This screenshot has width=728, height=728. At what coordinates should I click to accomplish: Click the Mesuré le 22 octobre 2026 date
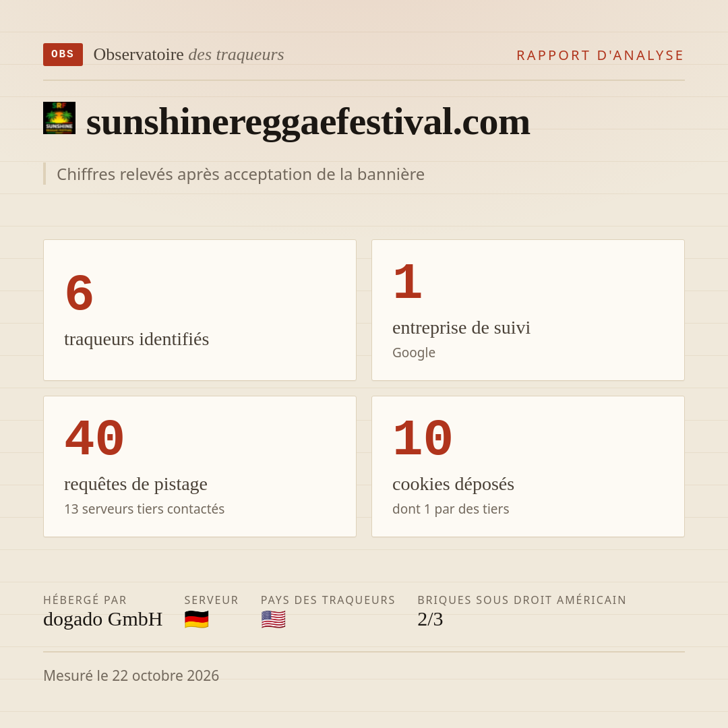(131, 675)
